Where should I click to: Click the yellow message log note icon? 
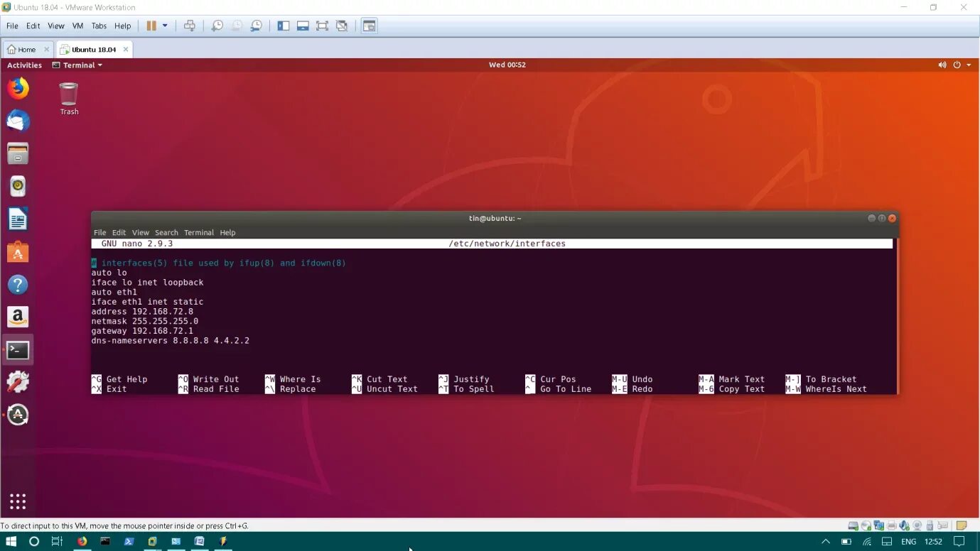click(962, 526)
